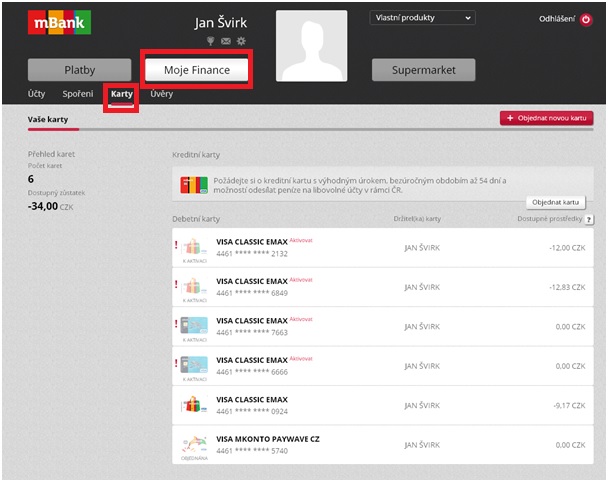
Task: Click card image for card ending 0924
Action: [x=194, y=404]
